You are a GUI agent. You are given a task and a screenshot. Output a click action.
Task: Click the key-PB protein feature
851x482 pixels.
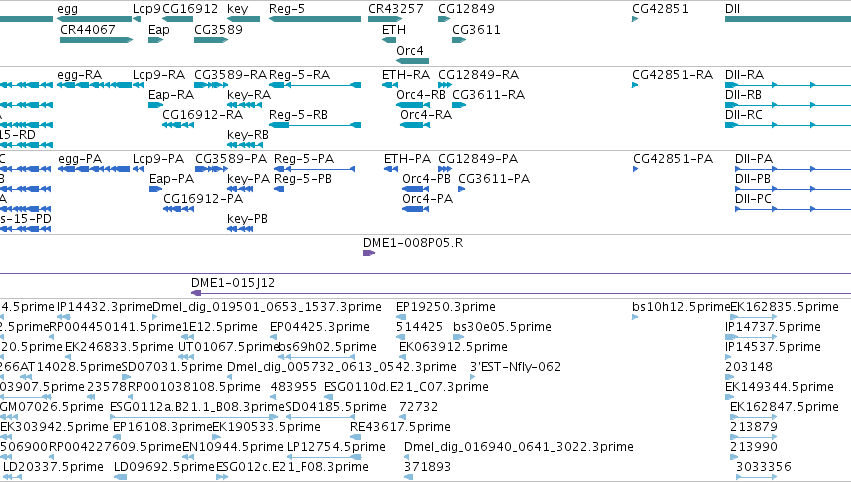(x=240, y=229)
